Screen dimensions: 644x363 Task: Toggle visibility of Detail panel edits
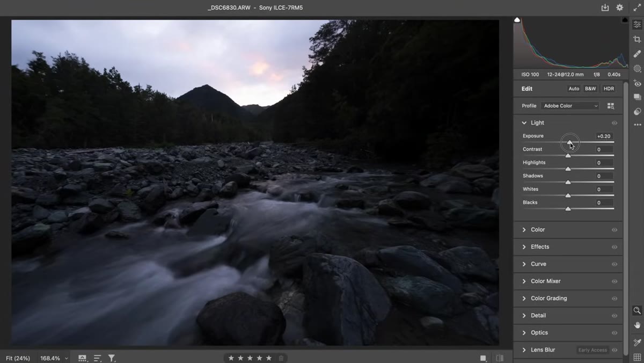[614, 316]
